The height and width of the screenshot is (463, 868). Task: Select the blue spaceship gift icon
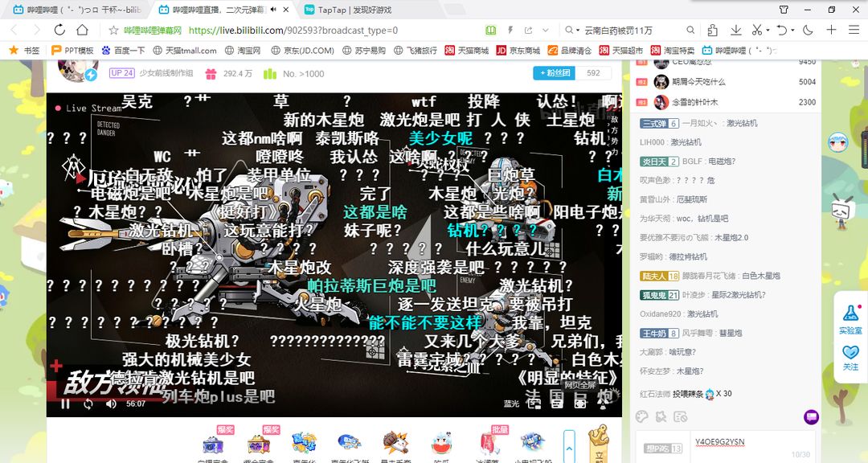click(533, 443)
